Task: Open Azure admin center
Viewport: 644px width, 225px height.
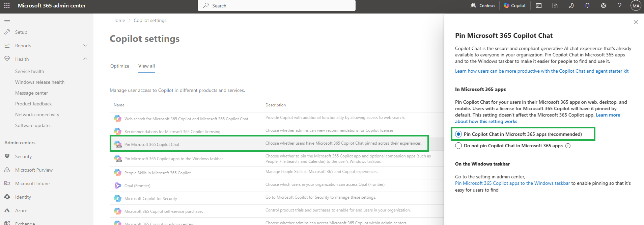Action: tap(21, 210)
